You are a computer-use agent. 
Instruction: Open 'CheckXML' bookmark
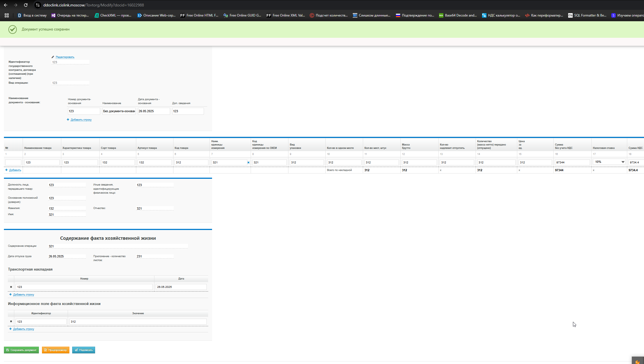[x=113, y=15]
